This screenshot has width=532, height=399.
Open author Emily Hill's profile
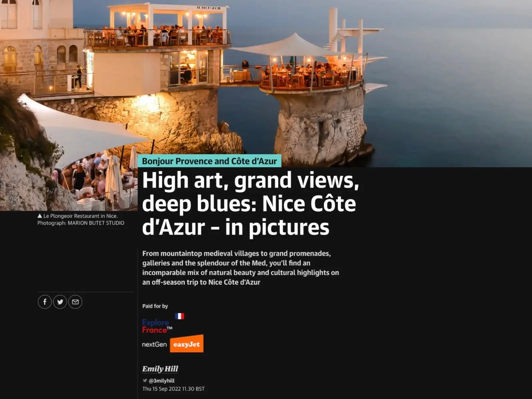(x=160, y=369)
